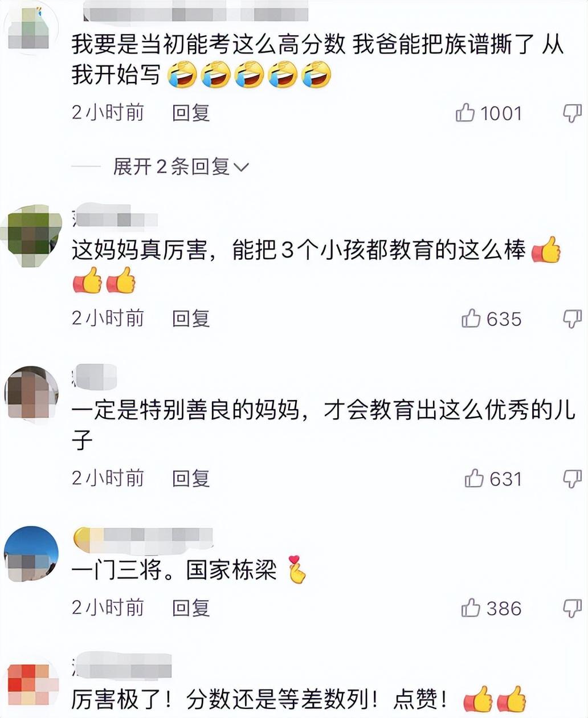588x718 pixels.
Task: Reply to the 一门三将 comment
Action: (191, 607)
